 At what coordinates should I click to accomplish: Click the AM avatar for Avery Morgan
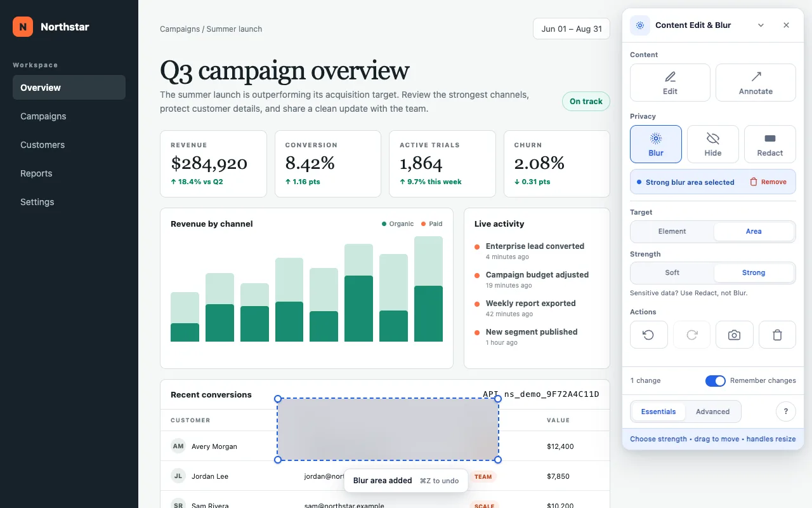pos(178,446)
